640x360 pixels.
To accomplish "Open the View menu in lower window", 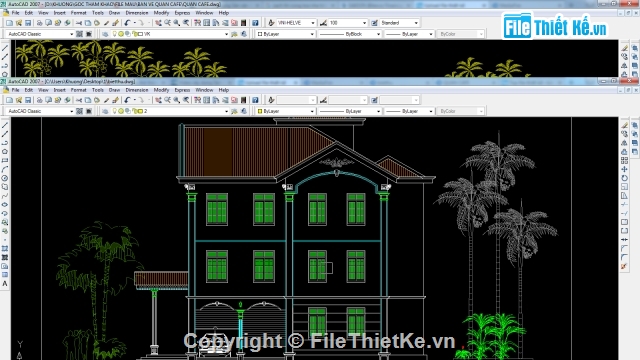I will (43, 90).
